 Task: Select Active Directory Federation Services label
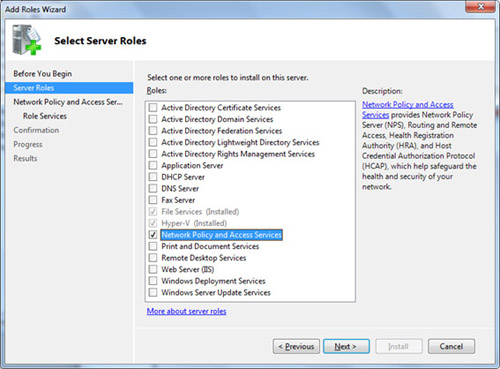pos(222,131)
